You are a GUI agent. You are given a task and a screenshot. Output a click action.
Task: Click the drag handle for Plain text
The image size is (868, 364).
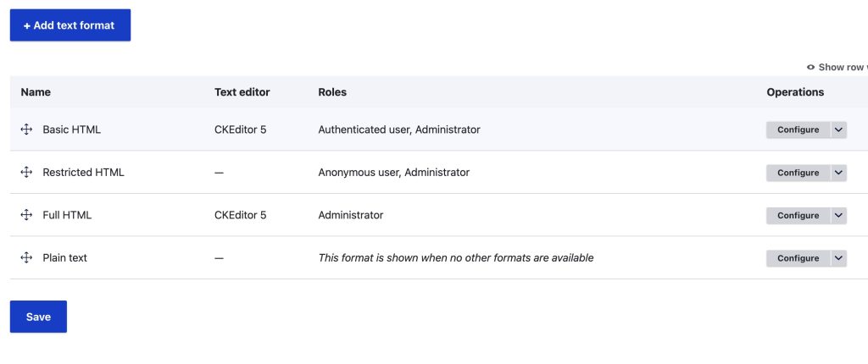[26, 258]
